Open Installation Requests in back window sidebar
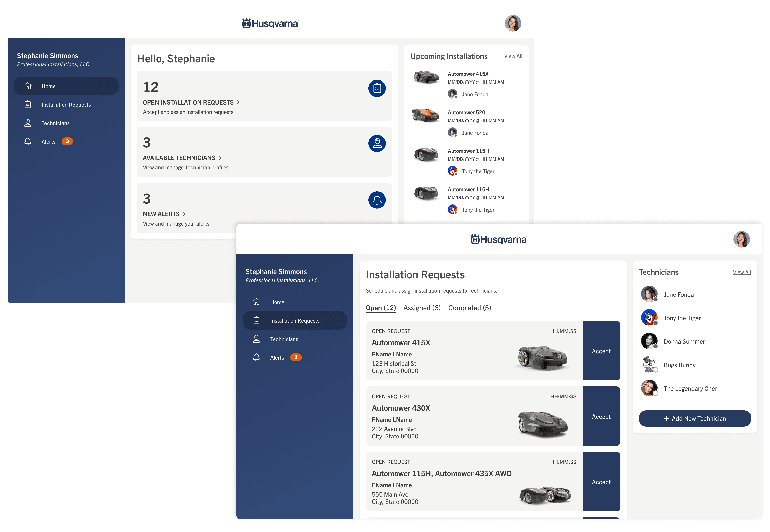This screenshot has width=770, height=532. pos(66,105)
